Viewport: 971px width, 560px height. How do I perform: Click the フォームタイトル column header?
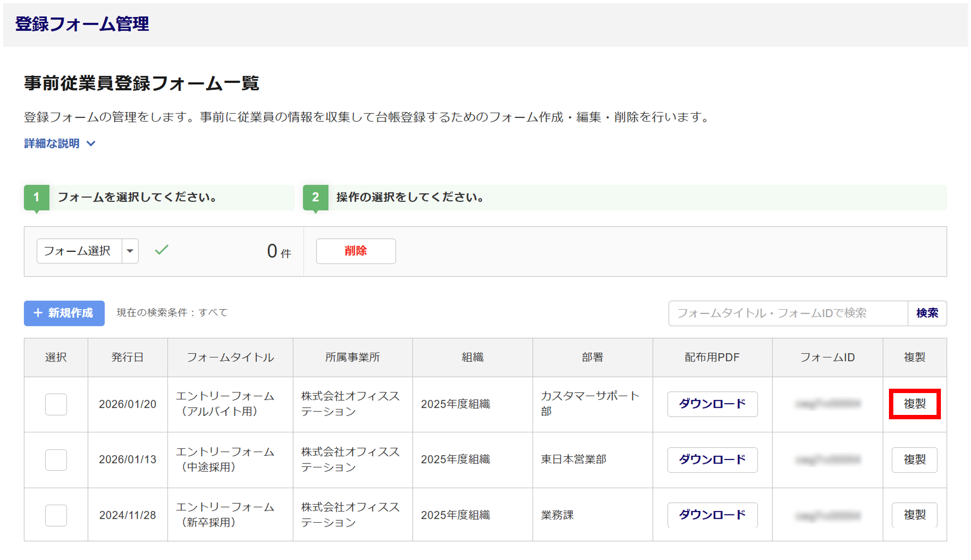[230, 358]
